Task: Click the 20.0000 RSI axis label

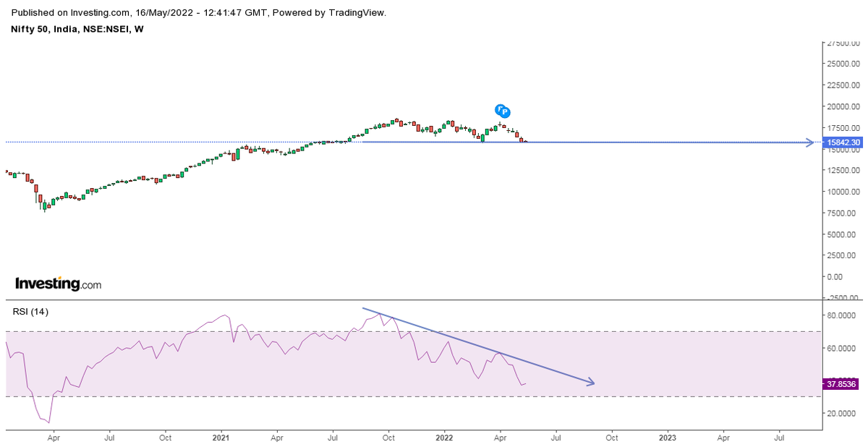Action: [x=843, y=413]
